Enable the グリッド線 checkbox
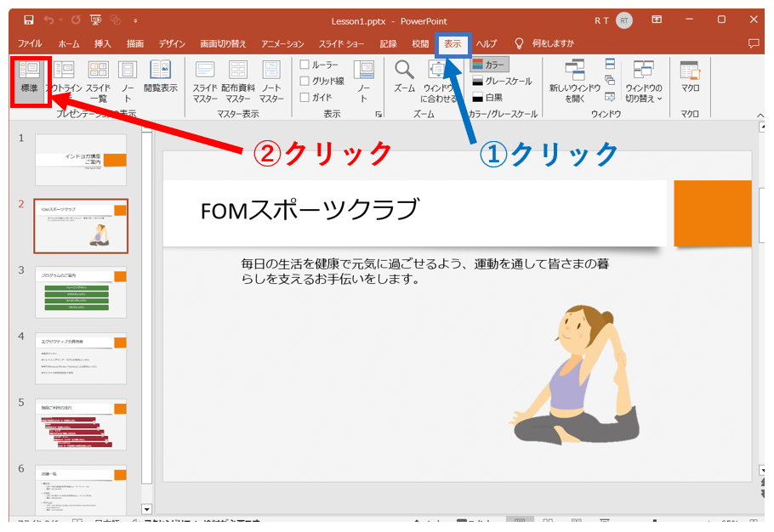This screenshot has height=532, width=774. pos(304,81)
